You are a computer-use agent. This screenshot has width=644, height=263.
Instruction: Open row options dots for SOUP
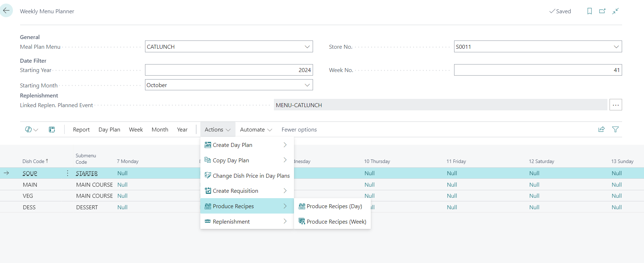tap(67, 173)
